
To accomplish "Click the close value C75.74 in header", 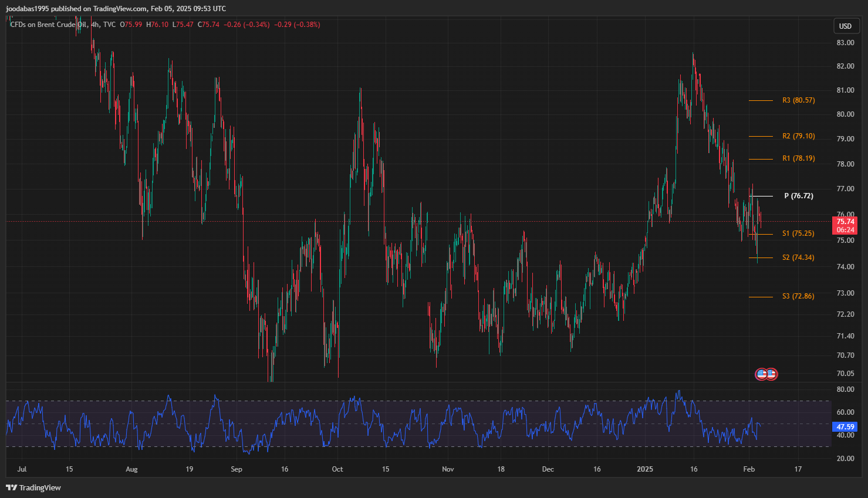I will coord(208,25).
